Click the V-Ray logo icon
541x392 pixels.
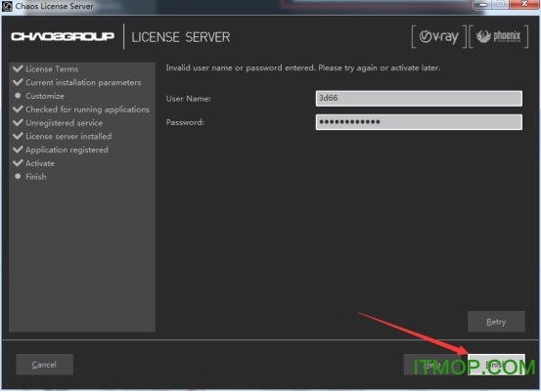439,36
